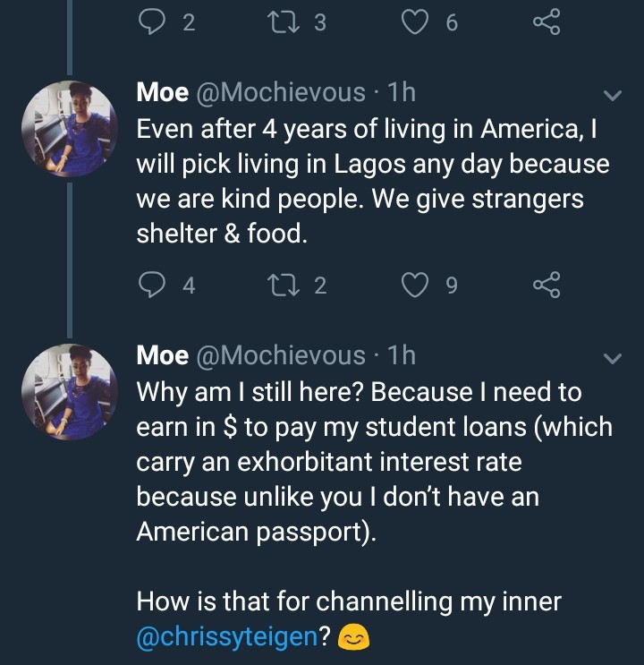Share the top tweet
Viewport: 644px width, 665px height.
[x=546, y=23]
